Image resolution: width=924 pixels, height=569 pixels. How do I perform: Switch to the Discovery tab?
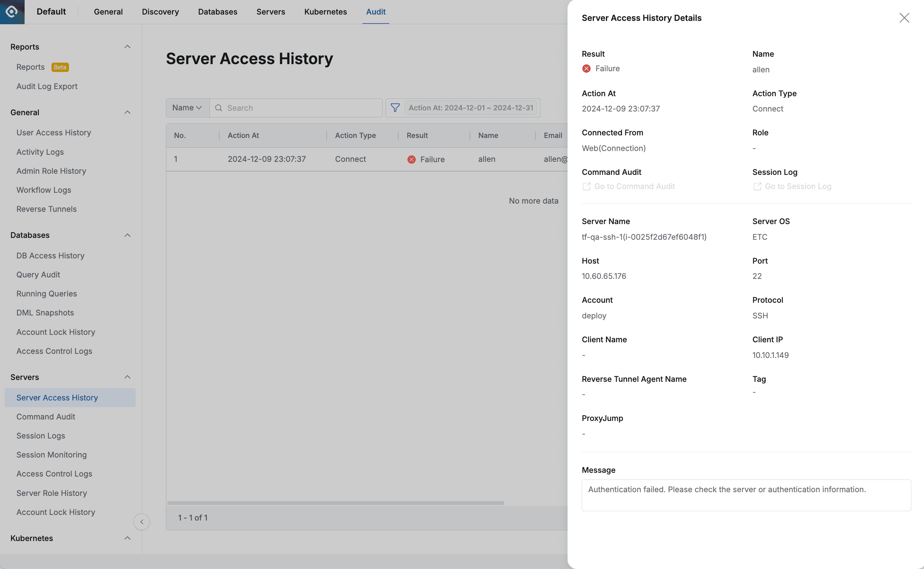point(160,12)
